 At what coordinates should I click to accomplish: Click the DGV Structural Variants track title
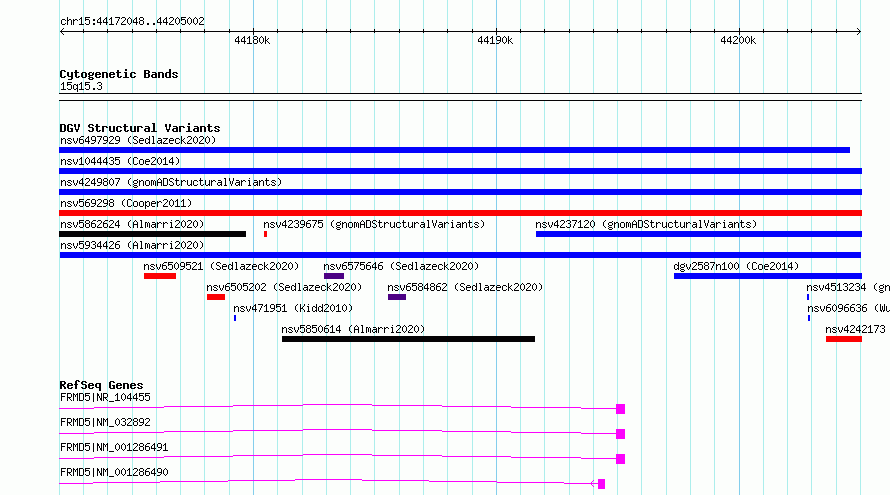[140, 128]
